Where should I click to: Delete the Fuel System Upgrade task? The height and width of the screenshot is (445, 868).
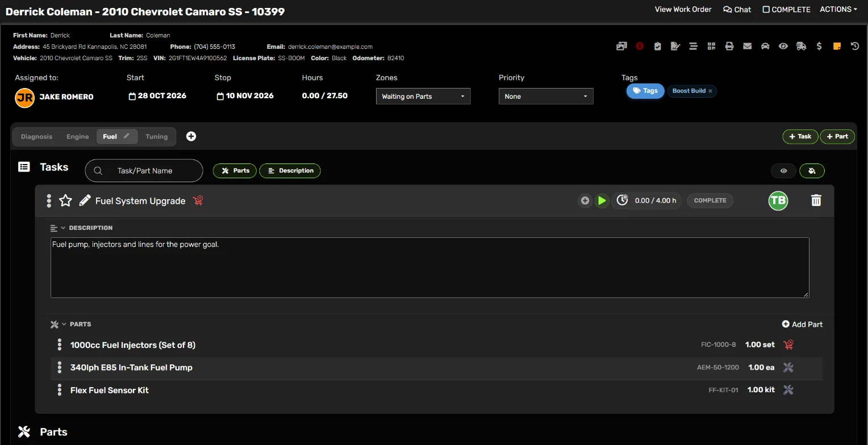[816, 200]
